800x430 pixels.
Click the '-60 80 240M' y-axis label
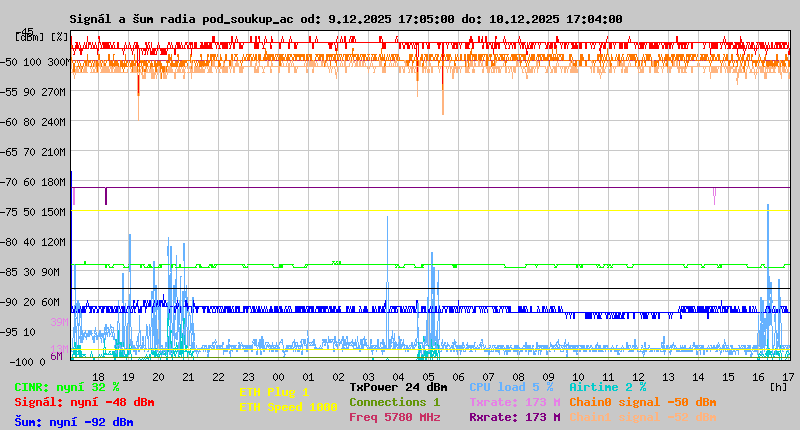click(x=33, y=122)
